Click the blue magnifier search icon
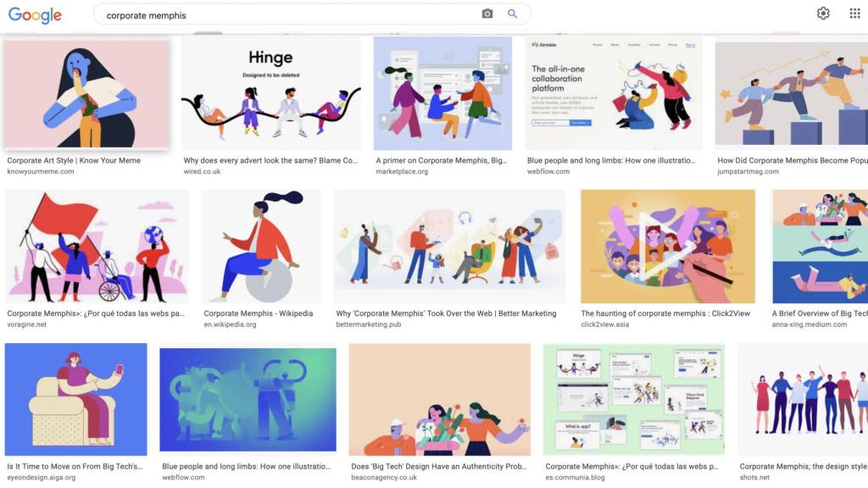 pos(512,14)
